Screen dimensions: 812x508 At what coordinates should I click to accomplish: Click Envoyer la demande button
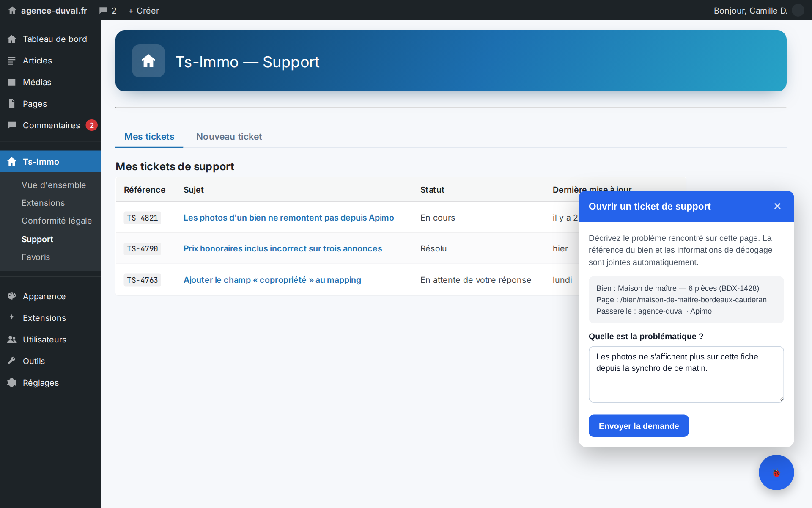(639, 426)
